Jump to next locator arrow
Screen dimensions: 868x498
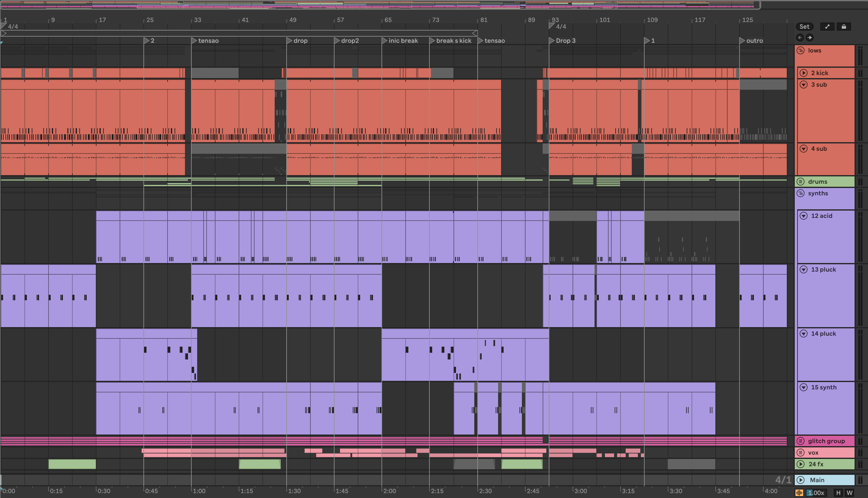click(809, 38)
